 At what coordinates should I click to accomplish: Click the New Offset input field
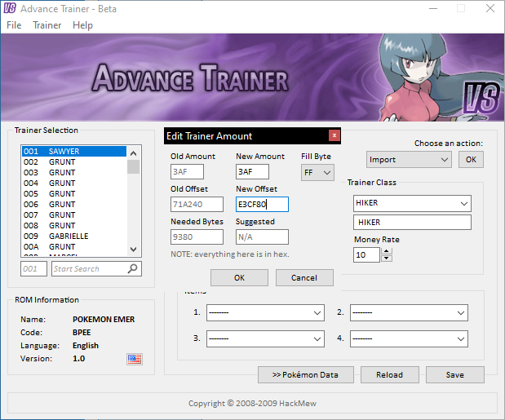tap(262, 205)
